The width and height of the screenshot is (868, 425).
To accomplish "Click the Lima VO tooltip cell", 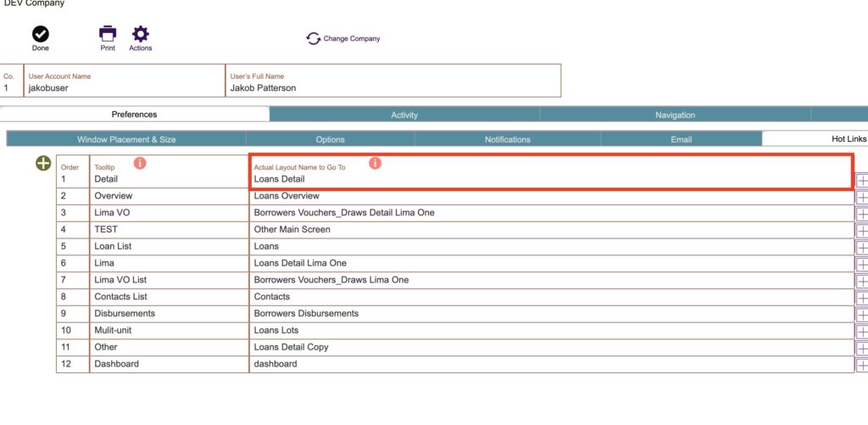I will 169,213.
